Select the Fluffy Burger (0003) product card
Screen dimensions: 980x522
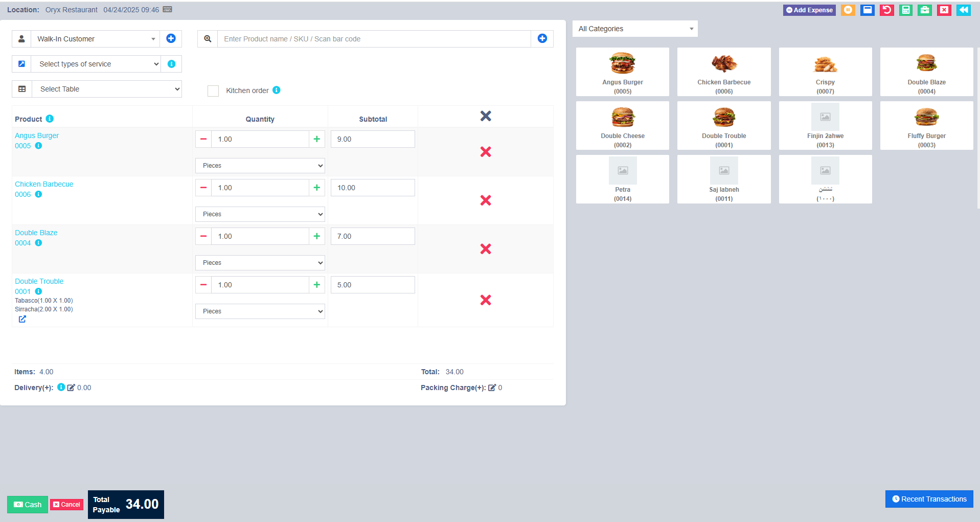pos(926,125)
